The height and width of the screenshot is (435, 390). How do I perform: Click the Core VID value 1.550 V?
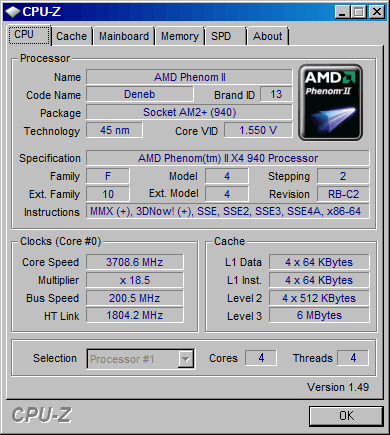click(x=258, y=130)
